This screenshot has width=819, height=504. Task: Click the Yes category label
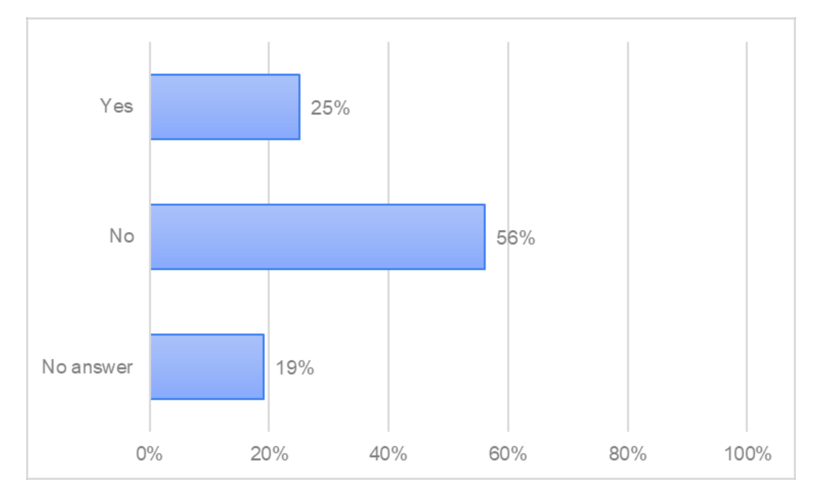[x=116, y=106]
